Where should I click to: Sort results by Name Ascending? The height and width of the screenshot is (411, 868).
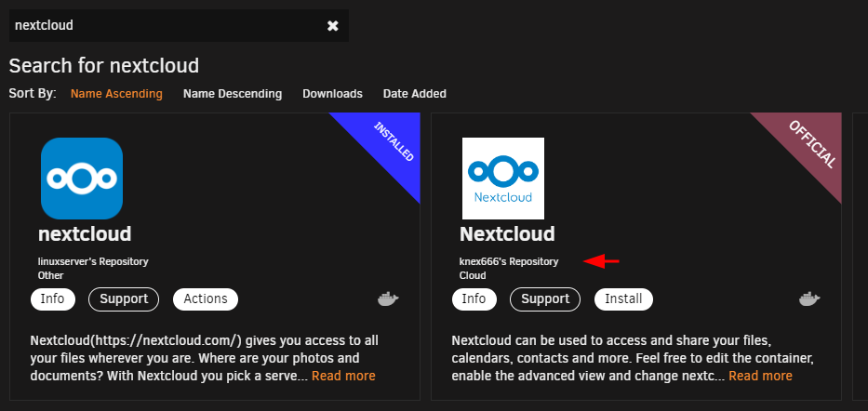[117, 94]
